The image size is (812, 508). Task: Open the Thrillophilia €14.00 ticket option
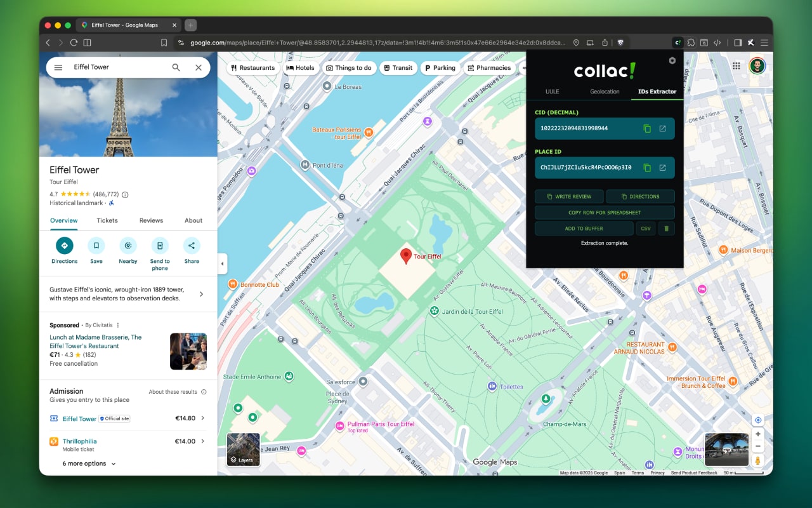[128, 444]
